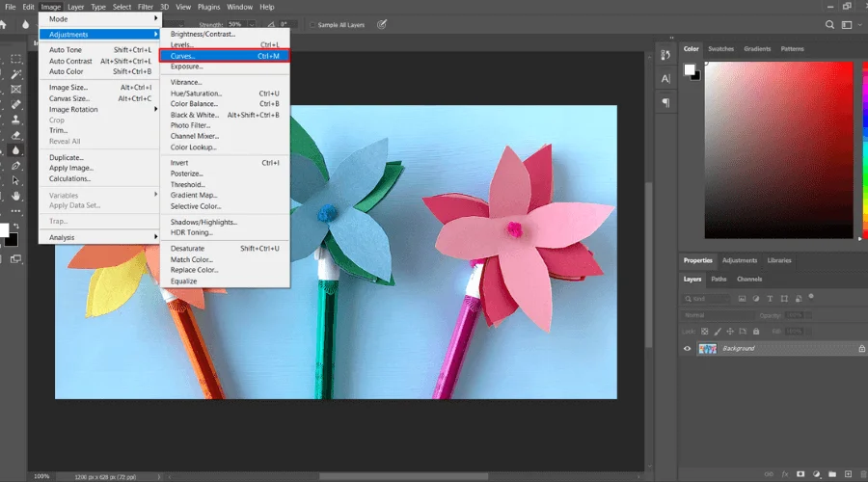Image resolution: width=868 pixels, height=482 pixels.
Task: Expand the Image Rotation submenu
Action: coord(99,110)
